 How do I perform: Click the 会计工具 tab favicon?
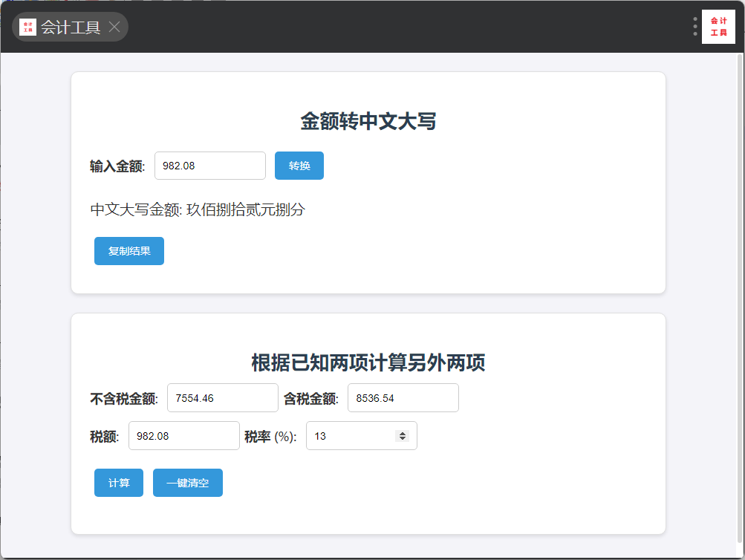(x=27, y=27)
